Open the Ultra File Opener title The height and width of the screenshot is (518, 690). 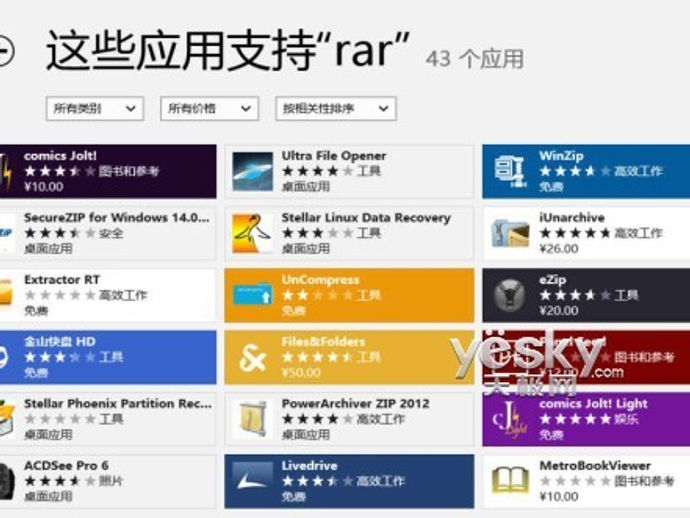click(x=334, y=156)
